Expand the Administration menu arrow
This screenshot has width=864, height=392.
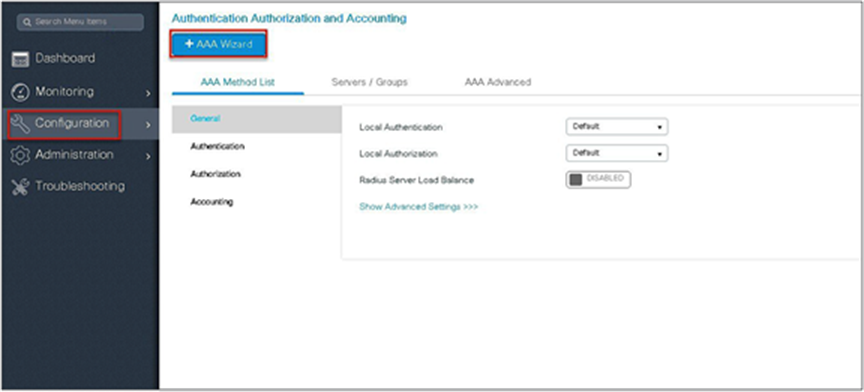point(148,157)
